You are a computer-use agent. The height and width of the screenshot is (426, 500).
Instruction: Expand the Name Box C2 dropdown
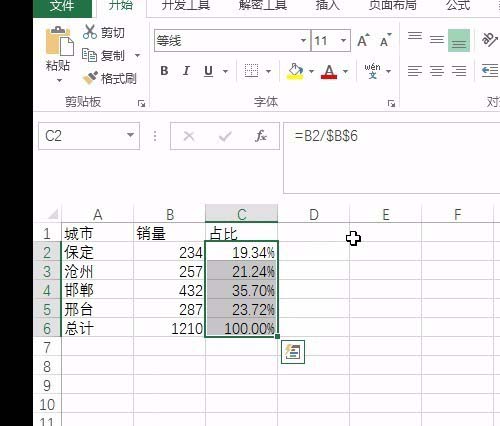pos(130,135)
